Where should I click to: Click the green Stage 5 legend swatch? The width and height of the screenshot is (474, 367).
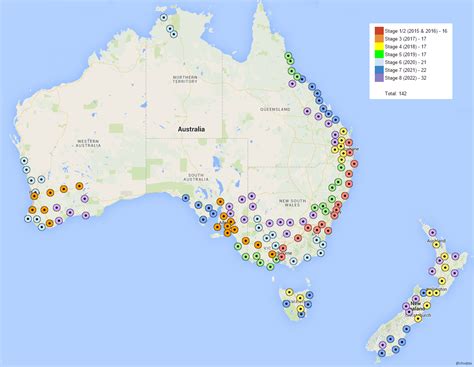click(379, 54)
